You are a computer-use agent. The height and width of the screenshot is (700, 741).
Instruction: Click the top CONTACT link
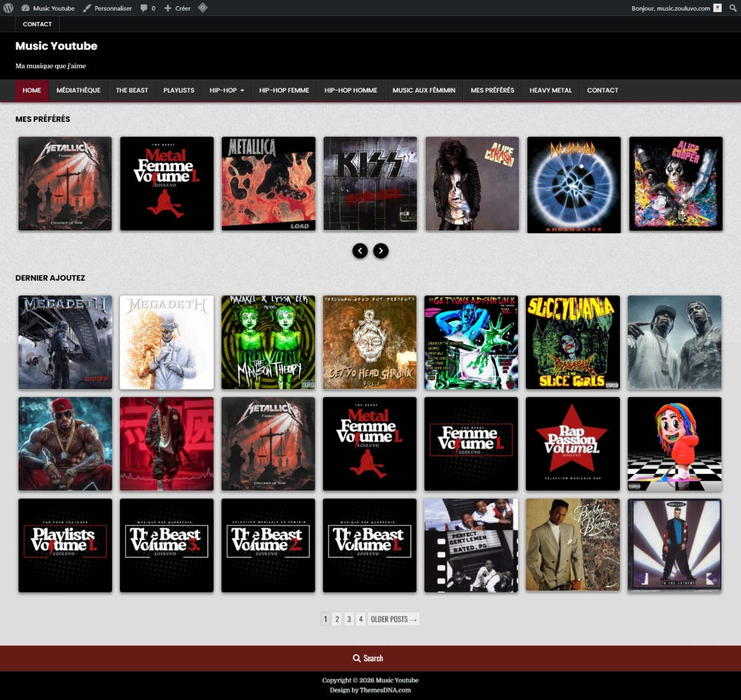(37, 24)
